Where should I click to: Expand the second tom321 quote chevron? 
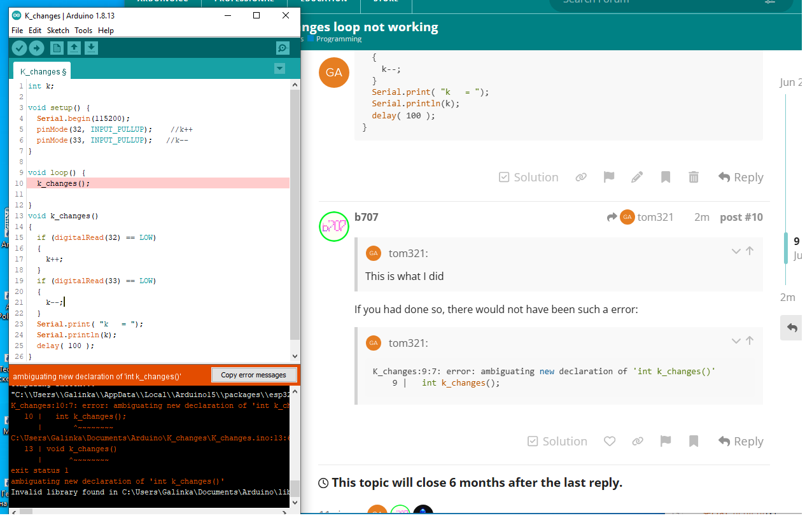click(x=736, y=341)
